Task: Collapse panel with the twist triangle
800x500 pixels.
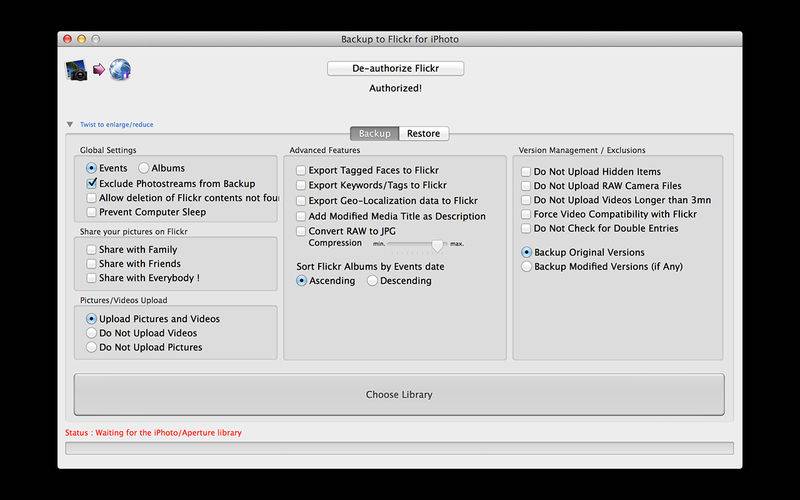Action: pyautogui.click(x=70, y=124)
